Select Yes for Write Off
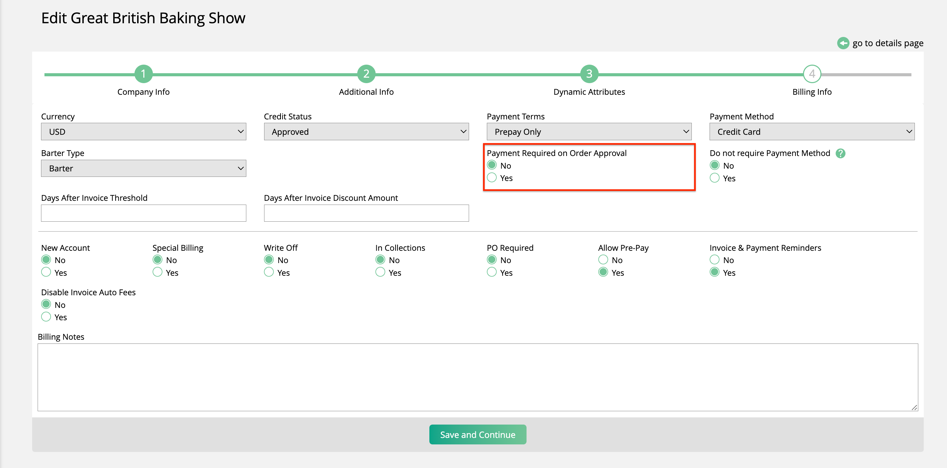This screenshot has width=947, height=468. click(269, 272)
